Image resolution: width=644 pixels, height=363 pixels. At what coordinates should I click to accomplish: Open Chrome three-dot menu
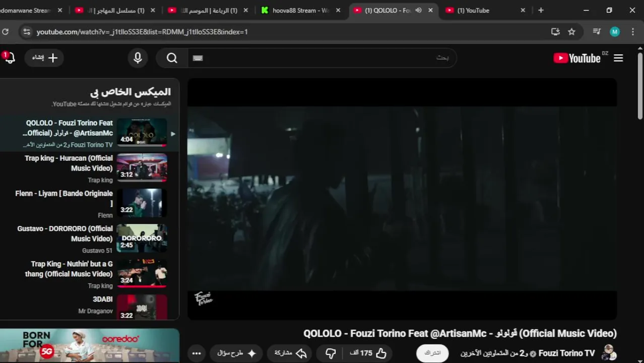633,32
